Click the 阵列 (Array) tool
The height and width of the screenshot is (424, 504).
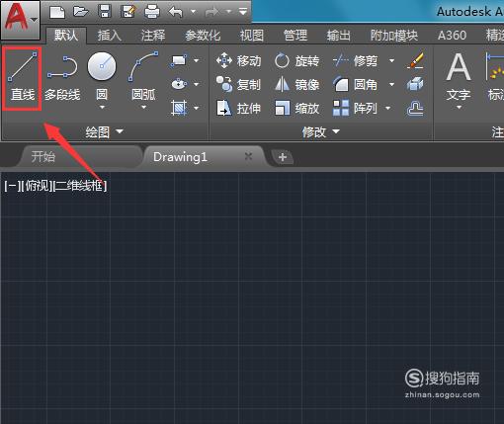[x=355, y=108]
